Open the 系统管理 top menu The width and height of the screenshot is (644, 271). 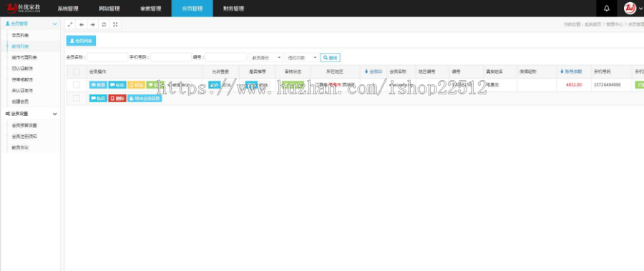point(68,8)
